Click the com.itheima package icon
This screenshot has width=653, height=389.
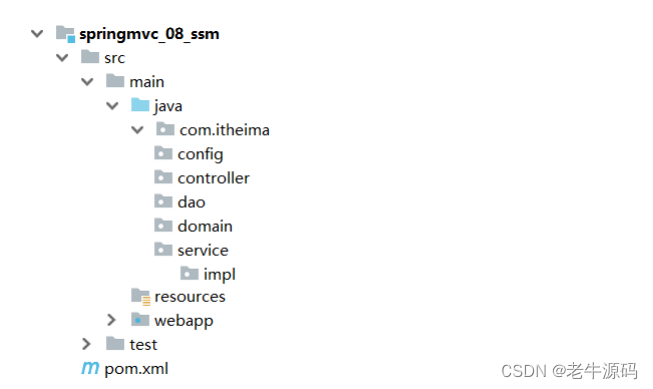pos(165,129)
